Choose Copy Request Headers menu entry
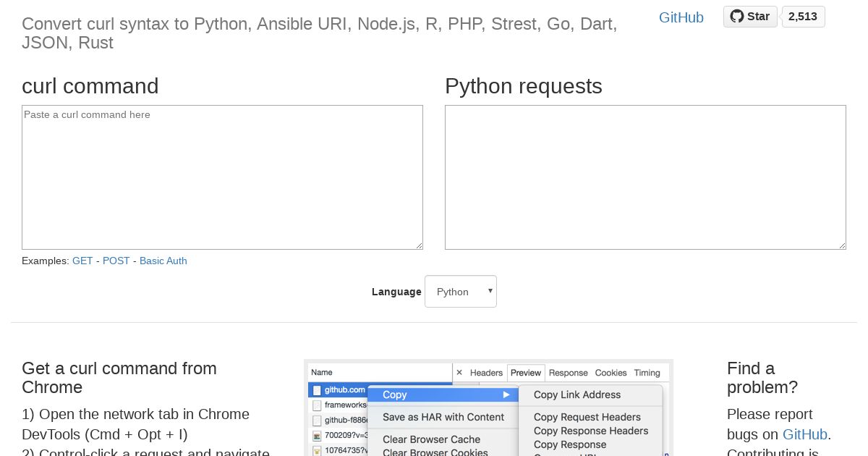The image size is (868, 456). click(587, 417)
